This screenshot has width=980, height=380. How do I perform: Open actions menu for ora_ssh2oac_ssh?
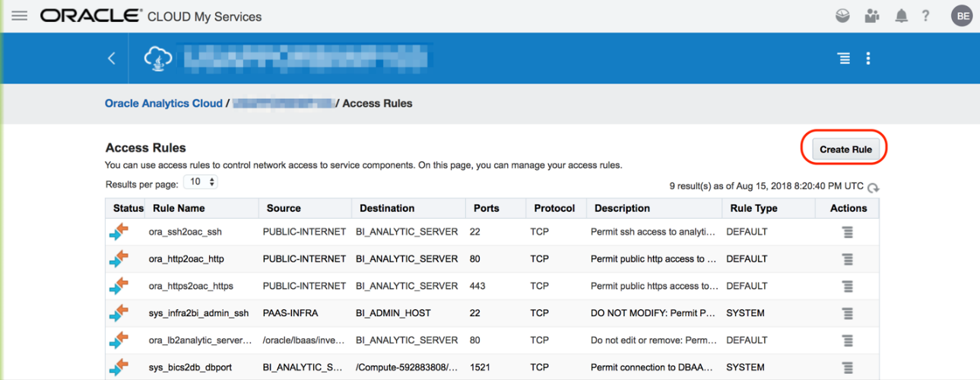click(848, 232)
